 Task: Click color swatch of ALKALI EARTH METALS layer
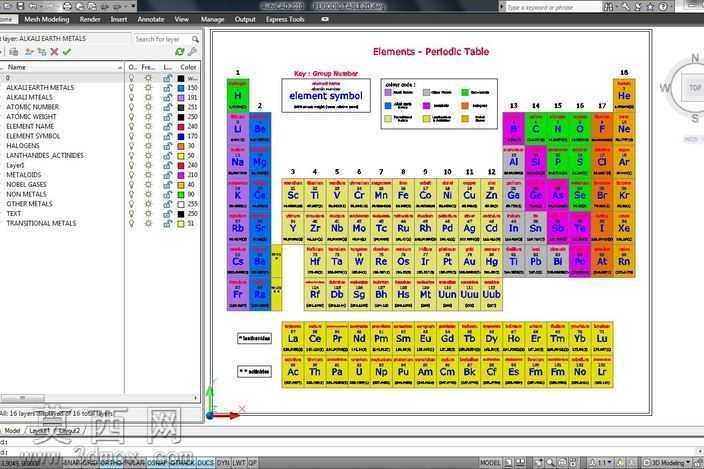pyautogui.click(x=180, y=88)
